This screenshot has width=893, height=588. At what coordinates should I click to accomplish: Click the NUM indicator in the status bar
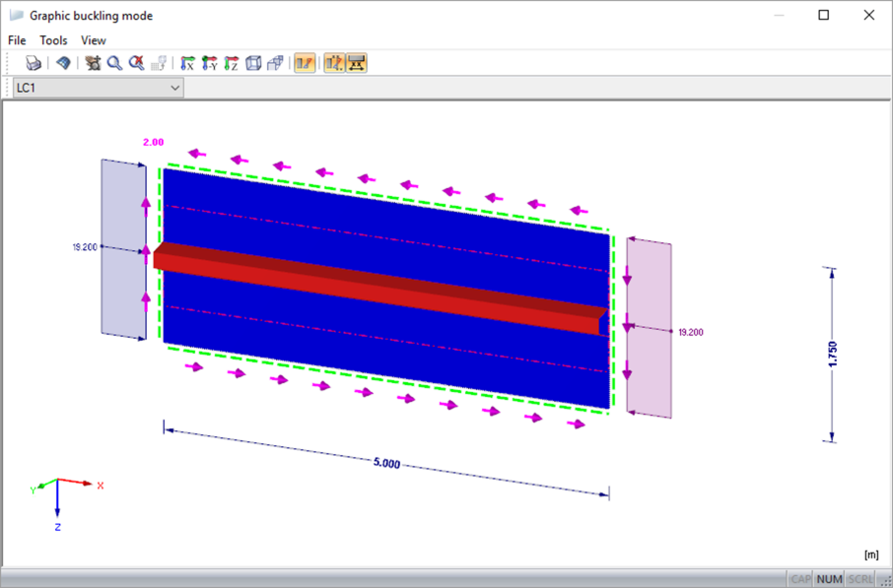pyautogui.click(x=829, y=578)
